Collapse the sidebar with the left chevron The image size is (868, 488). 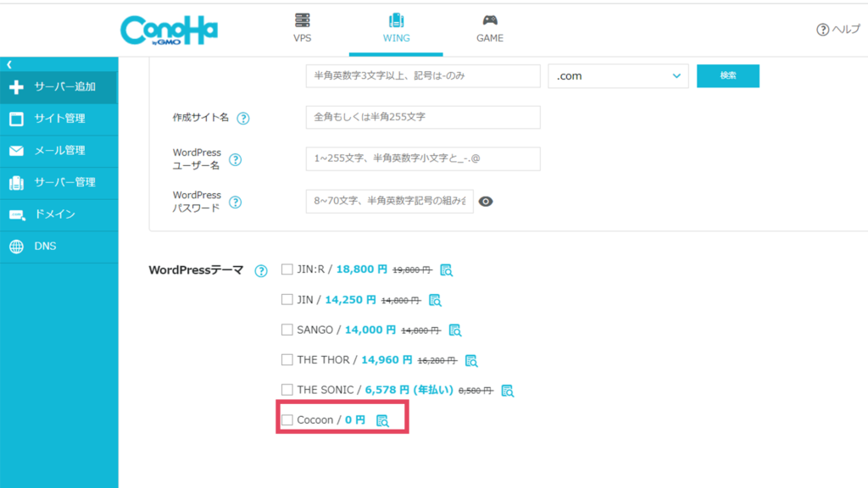[9, 64]
